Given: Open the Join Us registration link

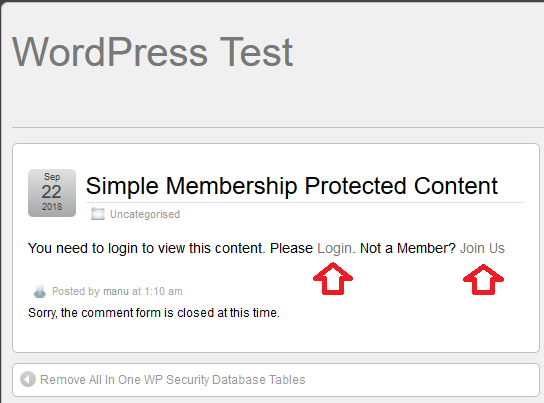Looking at the screenshot, I should tap(482, 248).
